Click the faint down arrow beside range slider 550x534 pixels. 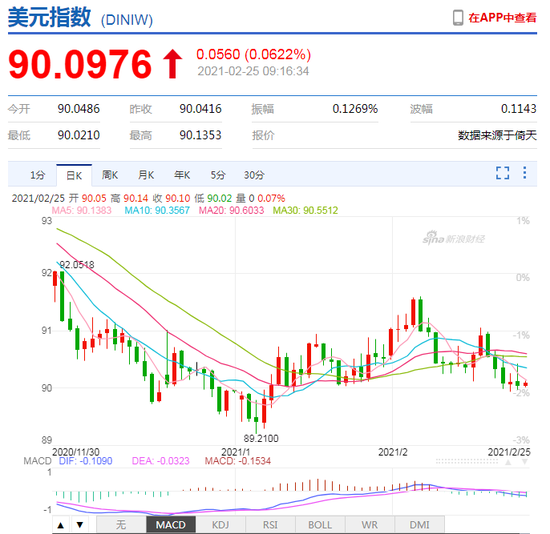pyautogui.click(x=525, y=462)
